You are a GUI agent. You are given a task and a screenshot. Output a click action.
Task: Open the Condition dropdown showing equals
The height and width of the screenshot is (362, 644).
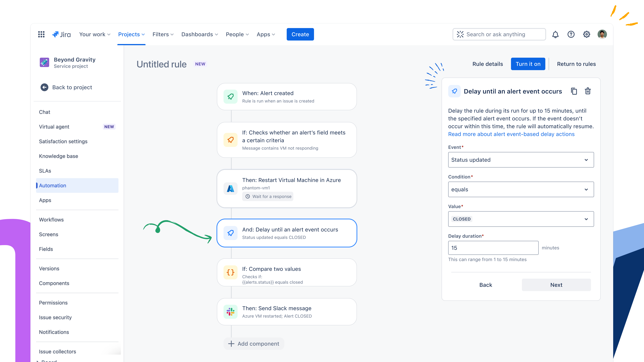coord(521,189)
